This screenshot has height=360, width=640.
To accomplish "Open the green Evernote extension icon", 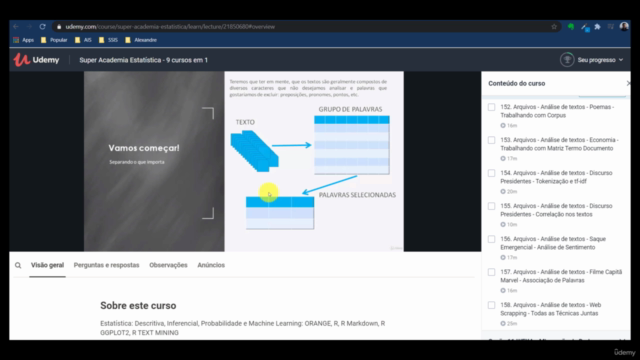I will 571,27.
